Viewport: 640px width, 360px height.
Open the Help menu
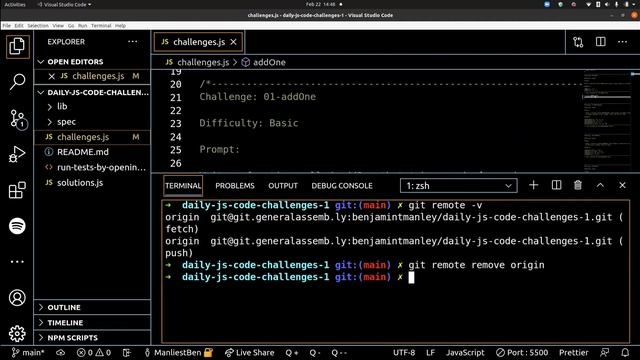pos(120,25)
